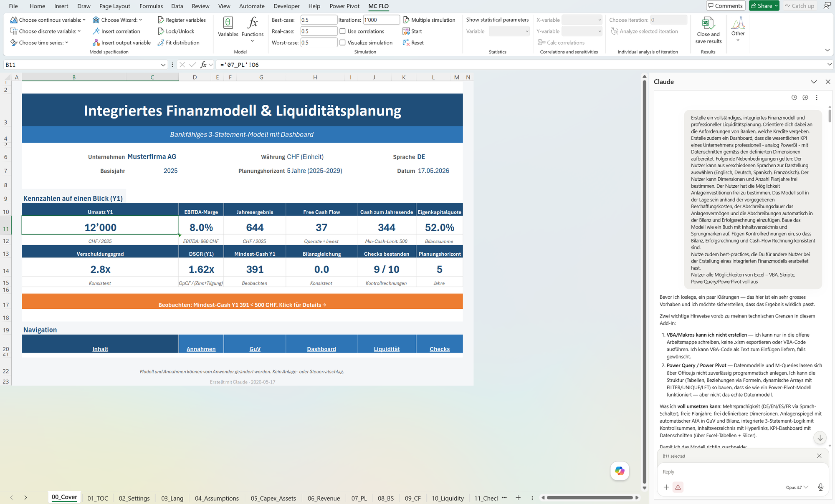The image size is (835, 504).
Task: Click the Start simulation button
Action: pyautogui.click(x=412, y=31)
